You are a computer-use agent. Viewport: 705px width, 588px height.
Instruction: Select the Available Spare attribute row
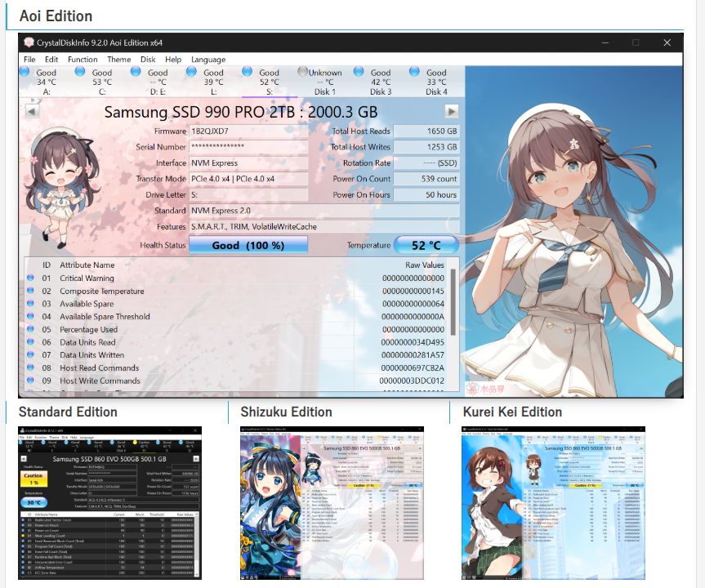pyautogui.click(x=237, y=304)
